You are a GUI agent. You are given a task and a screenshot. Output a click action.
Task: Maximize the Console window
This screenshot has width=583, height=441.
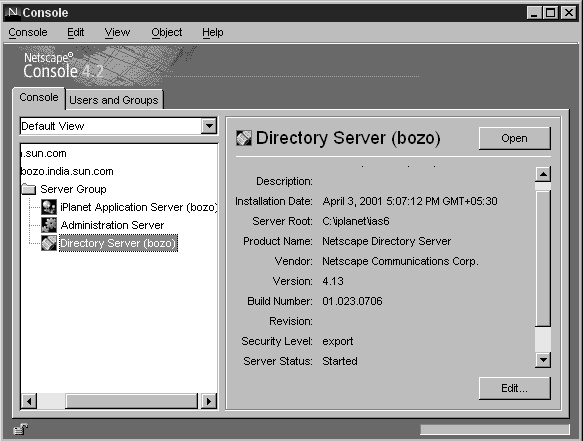(x=550, y=13)
